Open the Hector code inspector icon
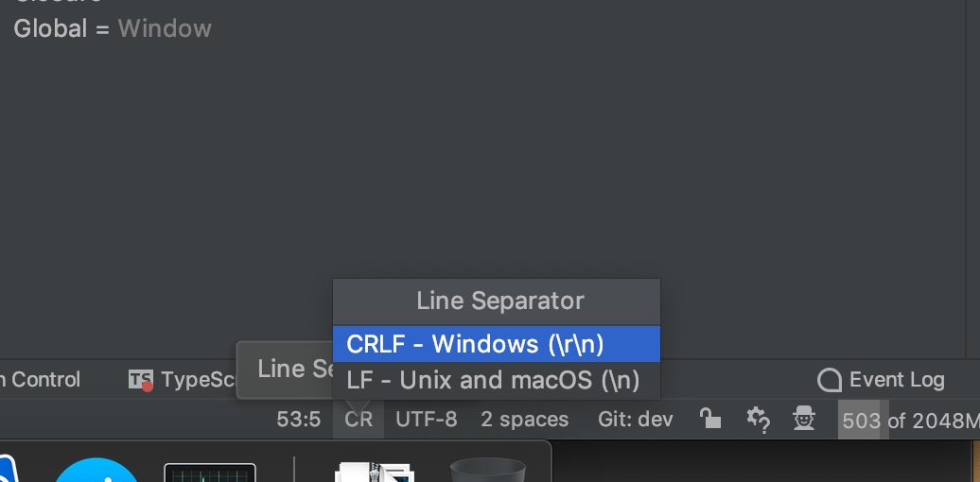 tap(804, 419)
